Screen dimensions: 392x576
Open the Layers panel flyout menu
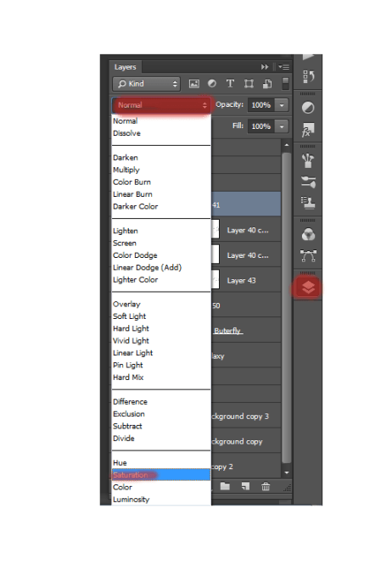284,67
